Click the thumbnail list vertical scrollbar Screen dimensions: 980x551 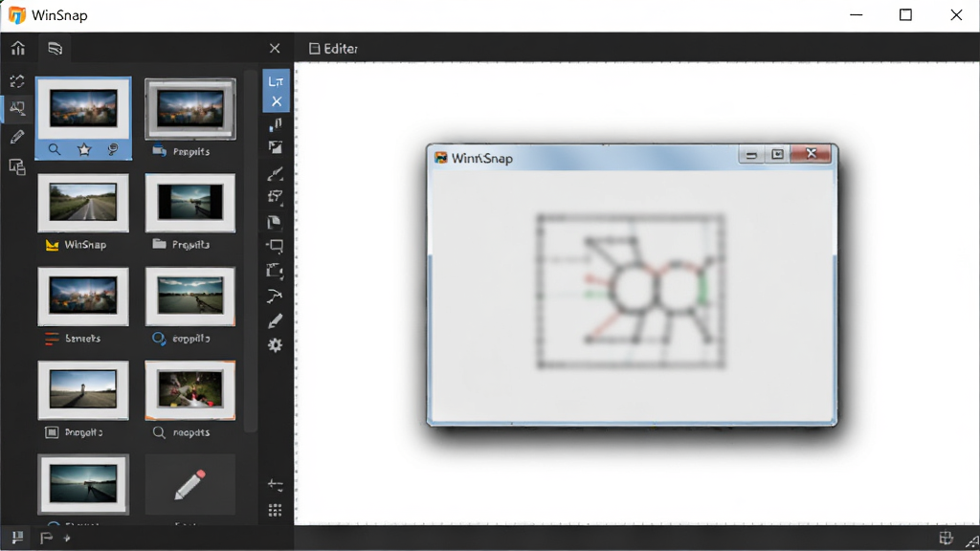pyautogui.click(x=251, y=250)
